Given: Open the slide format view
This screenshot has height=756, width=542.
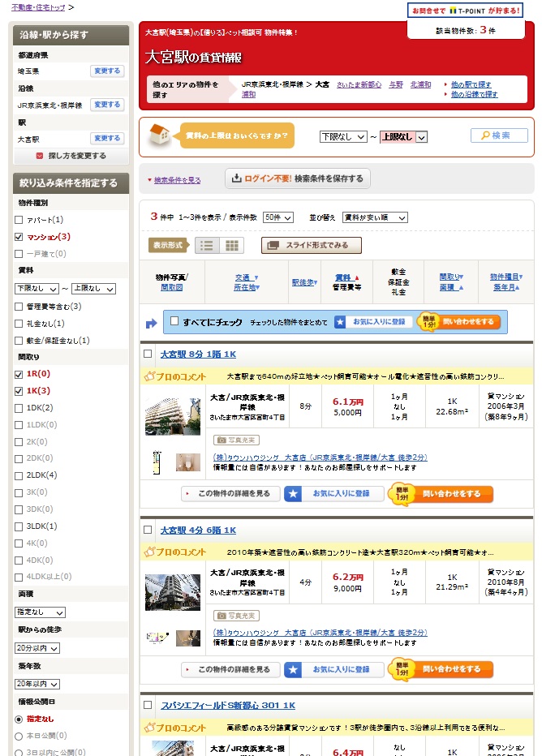Looking at the screenshot, I should click(x=312, y=245).
